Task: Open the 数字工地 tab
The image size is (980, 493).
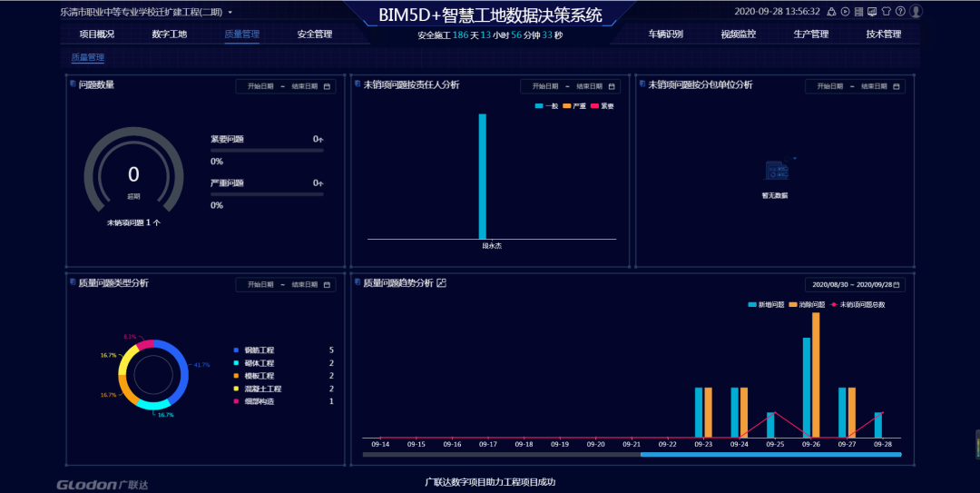Action: (170, 34)
